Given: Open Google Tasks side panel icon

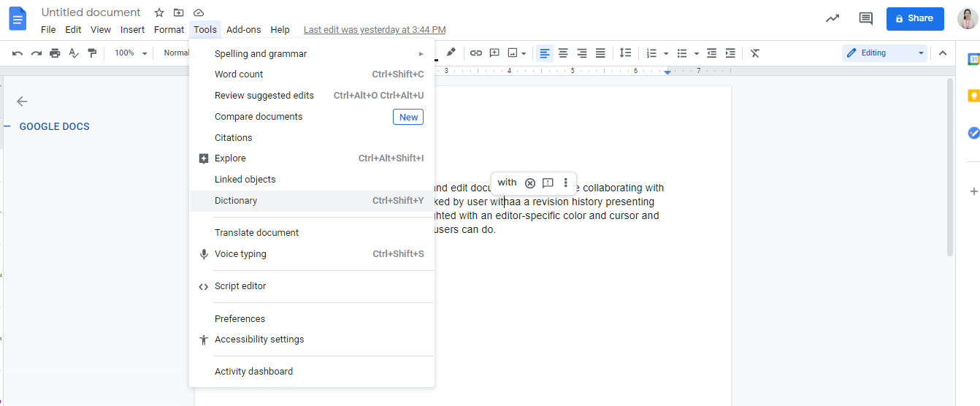Looking at the screenshot, I should [973, 132].
